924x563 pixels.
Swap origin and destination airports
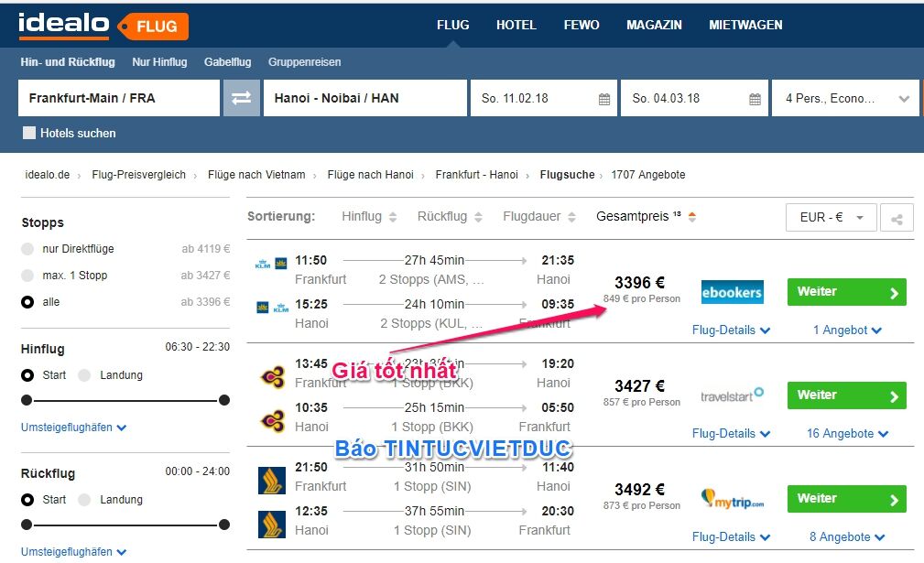[x=241, y=99]
